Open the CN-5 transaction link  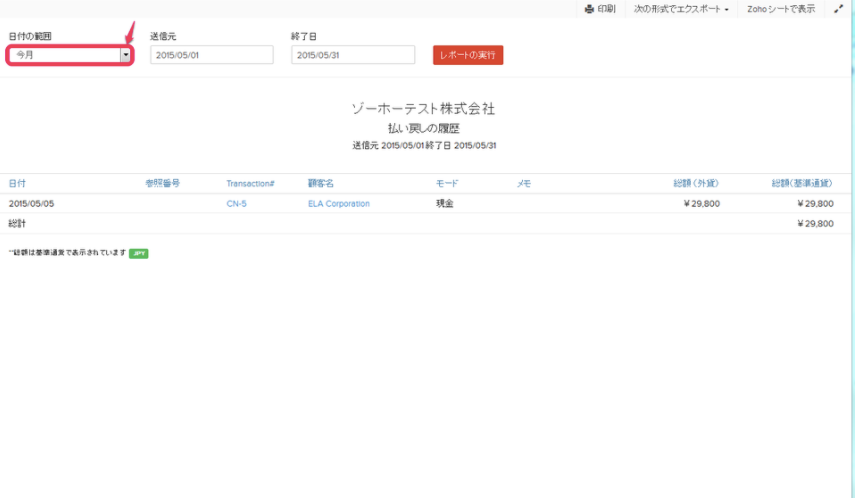[236, 204]
